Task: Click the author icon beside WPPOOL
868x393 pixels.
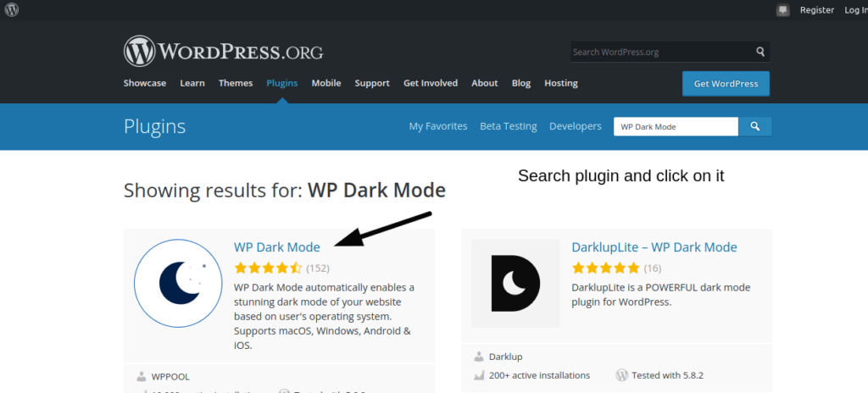Action: [141, 377]
